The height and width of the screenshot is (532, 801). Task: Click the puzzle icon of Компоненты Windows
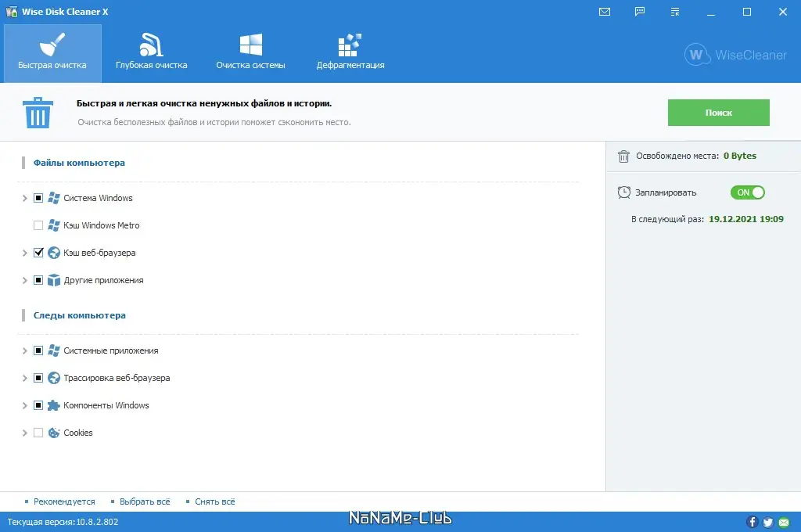(54, 405)
